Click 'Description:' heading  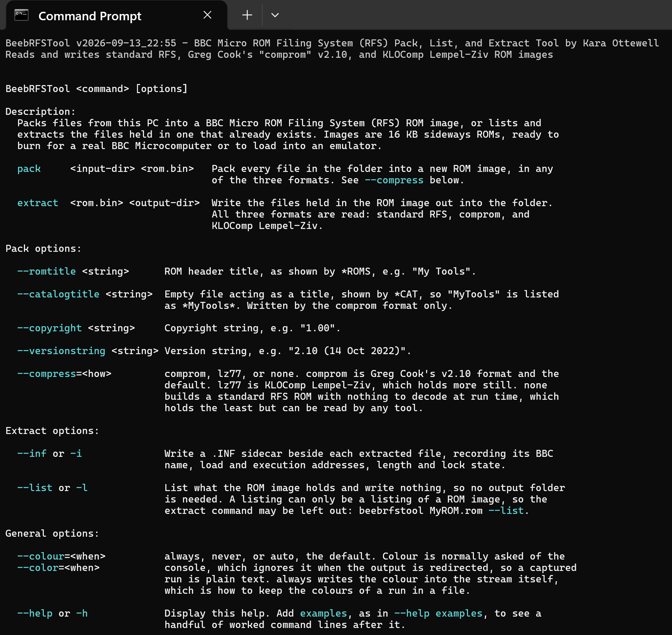[41, 112]
